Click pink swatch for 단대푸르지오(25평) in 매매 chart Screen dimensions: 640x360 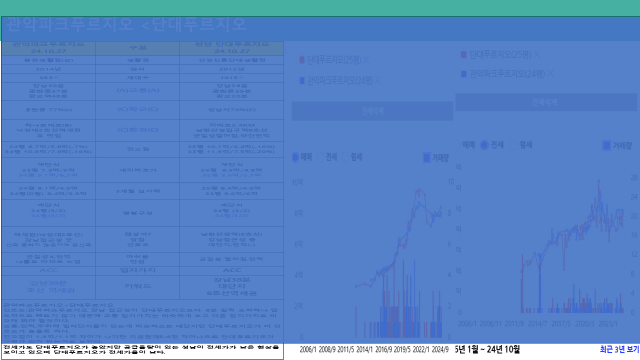coord(302,60)
